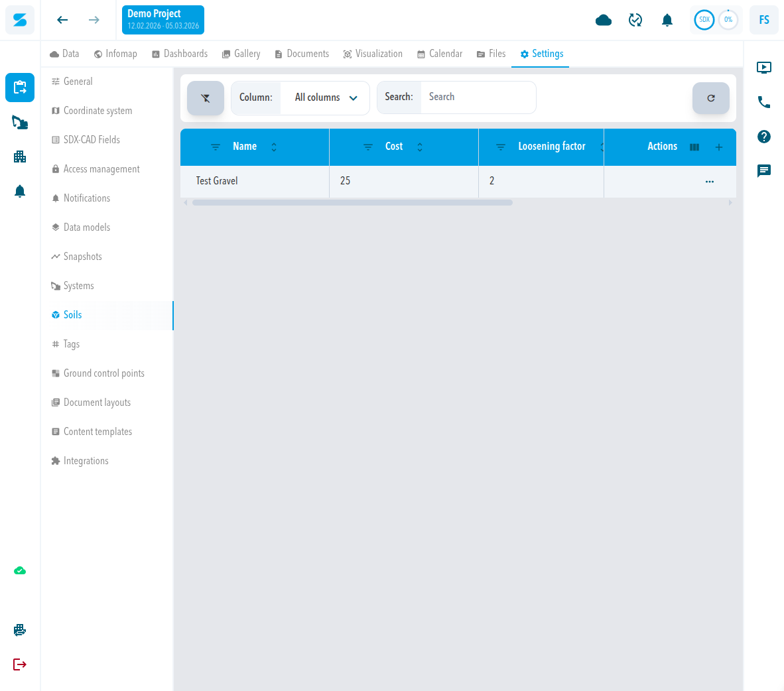Open the Calendar tab
The height and width of the screenshot is (691, 784).
pyautogui.click(x=440, y=54)
